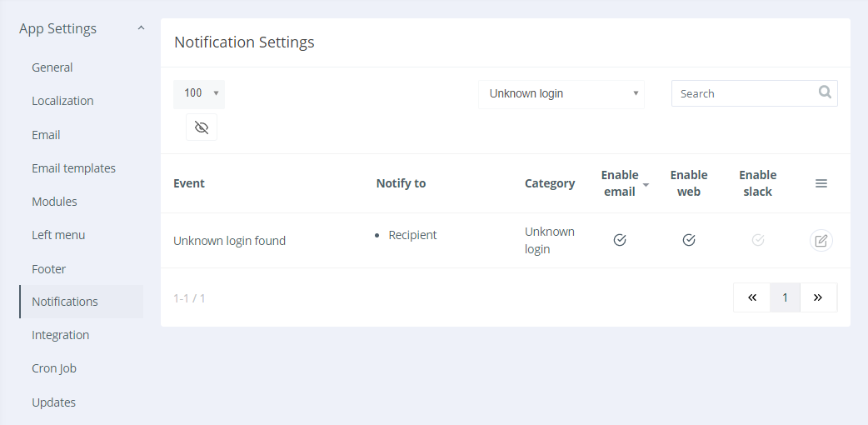
Task: Open the Email templates settings
Action: pyautogui.click(x=73, y=168)
